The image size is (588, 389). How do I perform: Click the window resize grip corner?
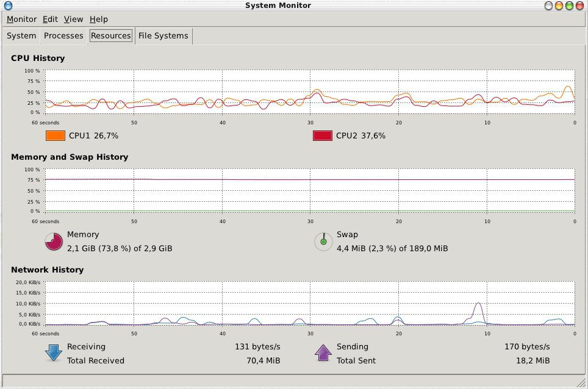click(x=581, y=382)
